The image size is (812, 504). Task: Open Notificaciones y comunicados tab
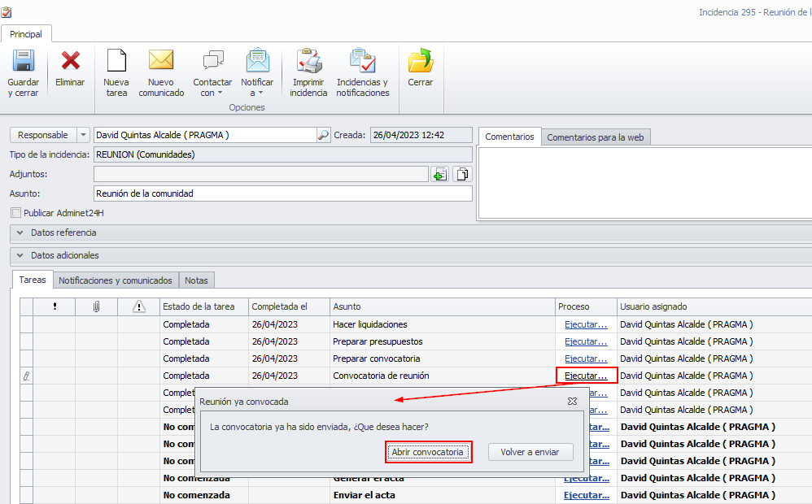[x=116, y=280]
